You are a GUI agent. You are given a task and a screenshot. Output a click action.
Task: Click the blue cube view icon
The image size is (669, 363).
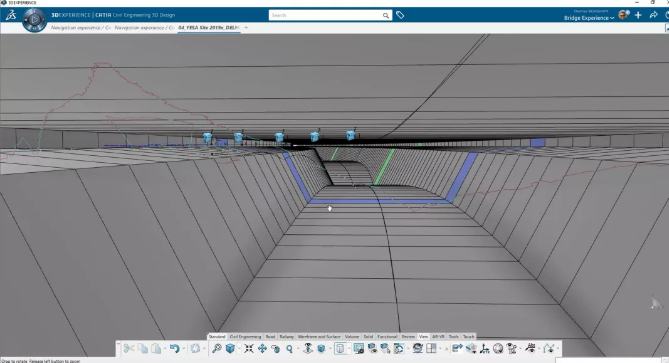click(x=230, y=348)
